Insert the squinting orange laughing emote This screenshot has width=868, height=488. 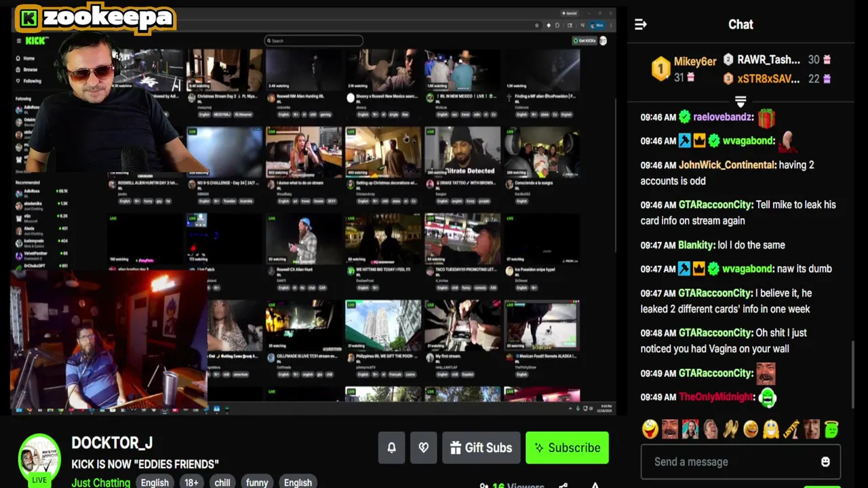[751, 429]
